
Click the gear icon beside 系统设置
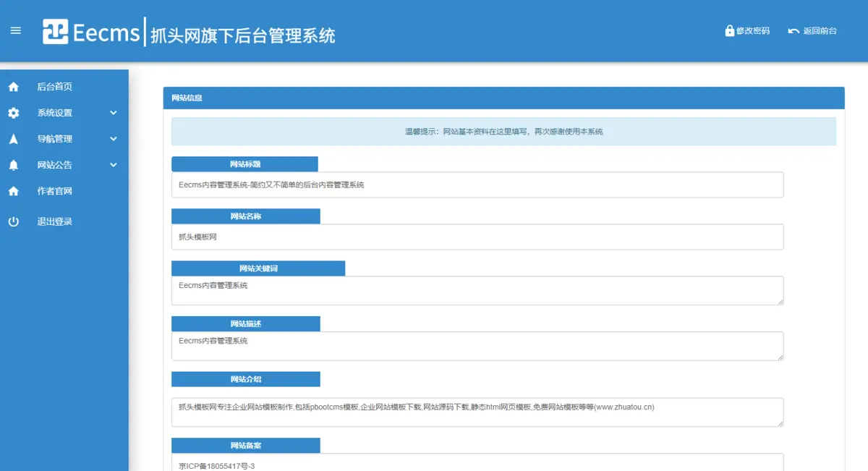13,113
